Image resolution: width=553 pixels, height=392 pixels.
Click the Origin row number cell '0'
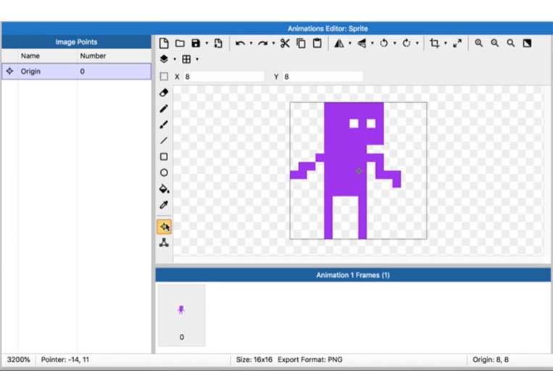point(82,71)
